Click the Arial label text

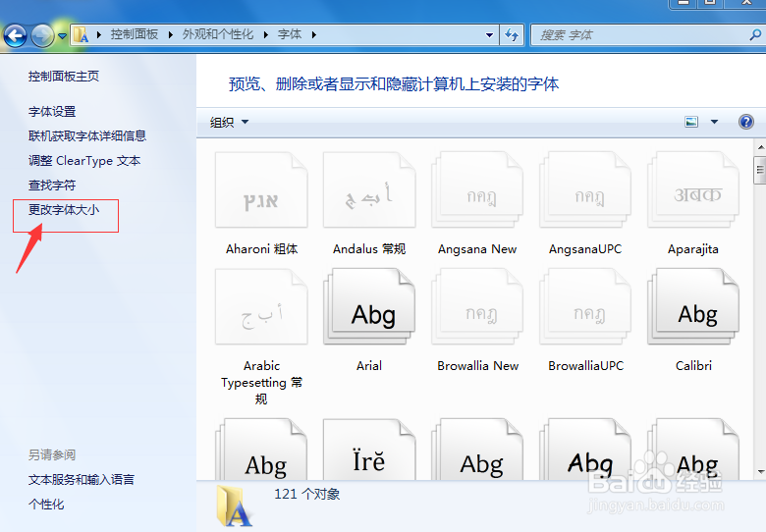369,365
